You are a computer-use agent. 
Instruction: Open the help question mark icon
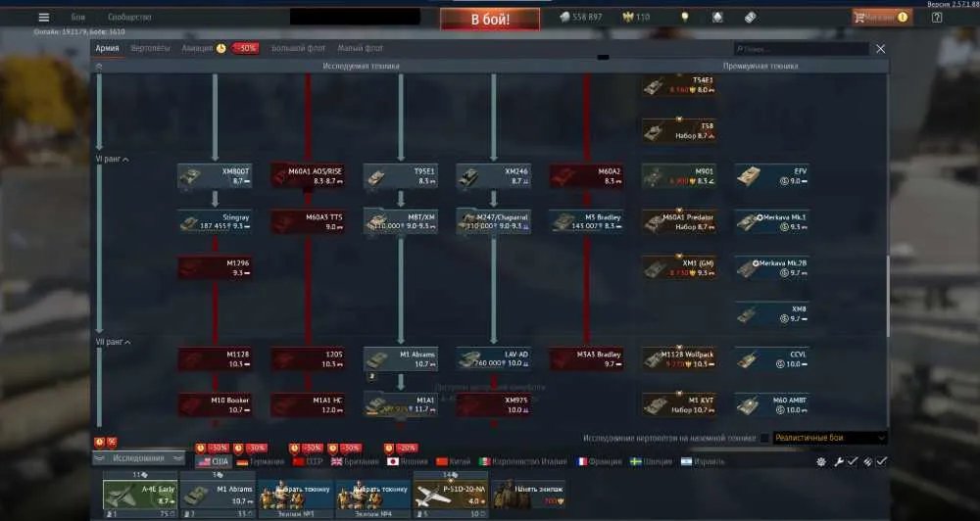(x=937, y=18)
